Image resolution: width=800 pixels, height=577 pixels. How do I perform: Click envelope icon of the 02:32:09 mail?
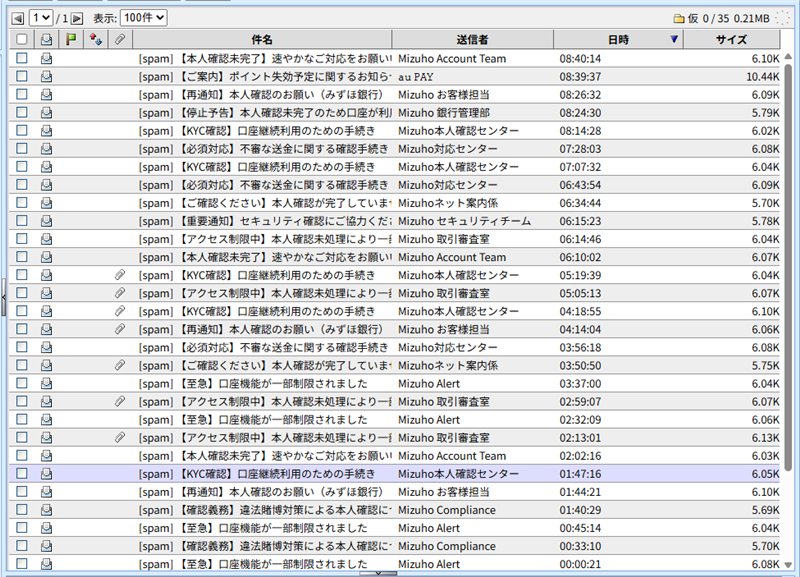[46, 419]
